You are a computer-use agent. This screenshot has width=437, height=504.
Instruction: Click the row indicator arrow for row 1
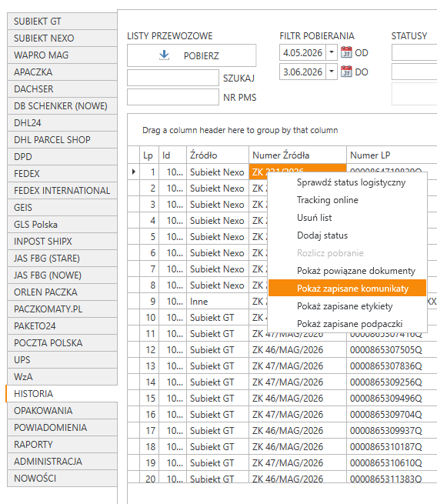pyautogui.click(x=134, y=172)
